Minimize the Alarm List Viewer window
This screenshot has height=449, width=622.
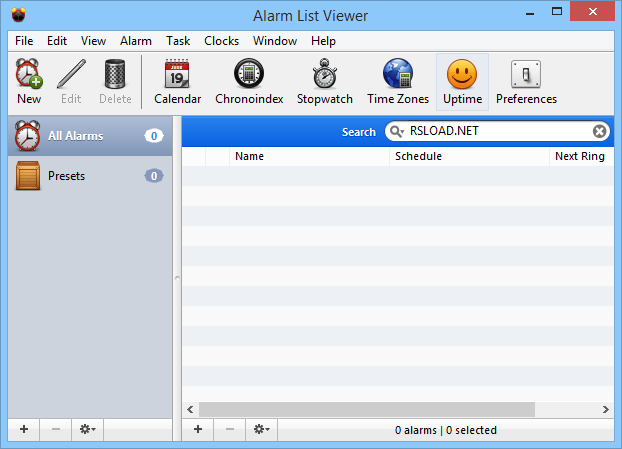click(530, 14)
